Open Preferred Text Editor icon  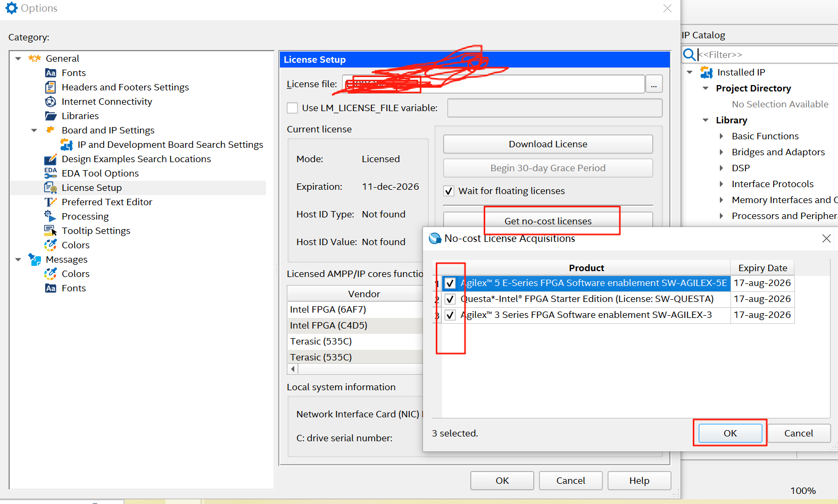pos(51,202)
